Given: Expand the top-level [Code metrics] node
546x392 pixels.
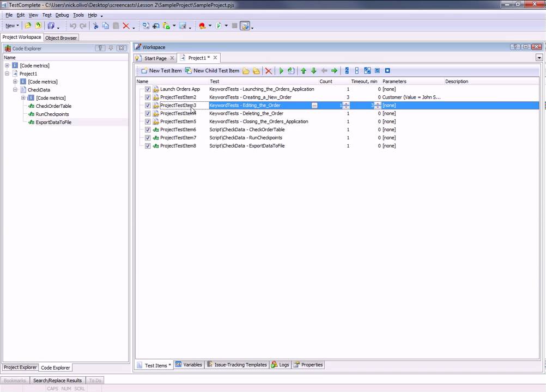Looking at the screenshot, I should 7,65.
